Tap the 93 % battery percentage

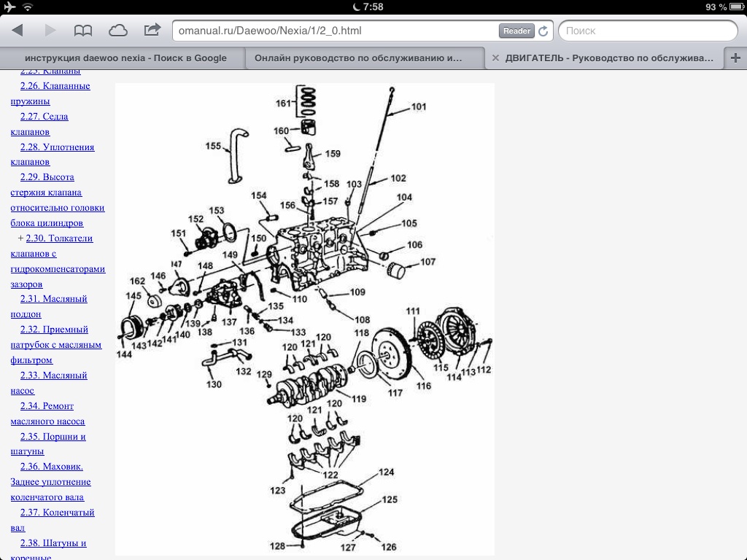tap(716, 7)
